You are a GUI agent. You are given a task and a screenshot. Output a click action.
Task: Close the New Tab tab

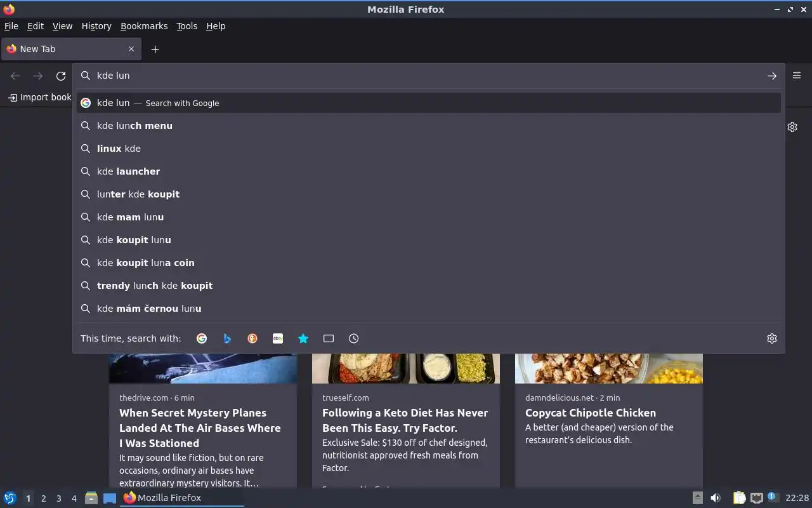pos(131,49)
